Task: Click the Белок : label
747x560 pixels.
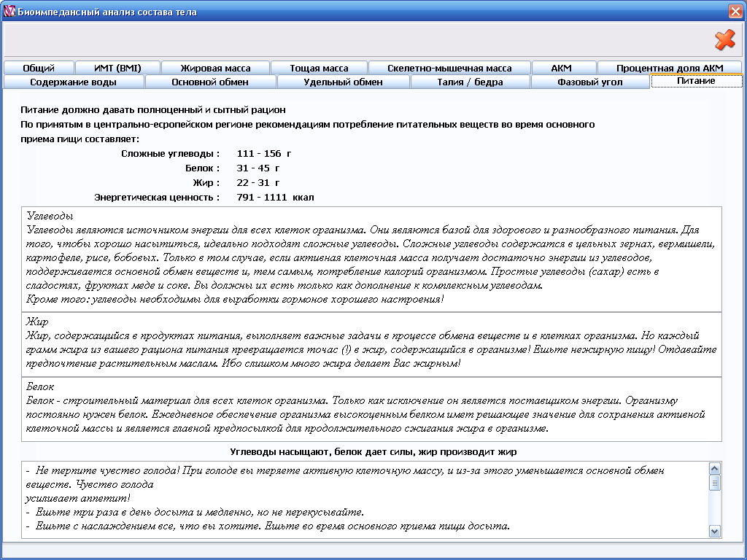Action: 202,168
